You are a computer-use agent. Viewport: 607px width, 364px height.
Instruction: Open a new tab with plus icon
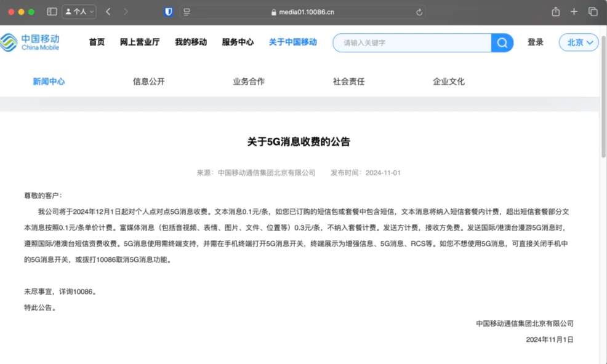coord(574,12)
